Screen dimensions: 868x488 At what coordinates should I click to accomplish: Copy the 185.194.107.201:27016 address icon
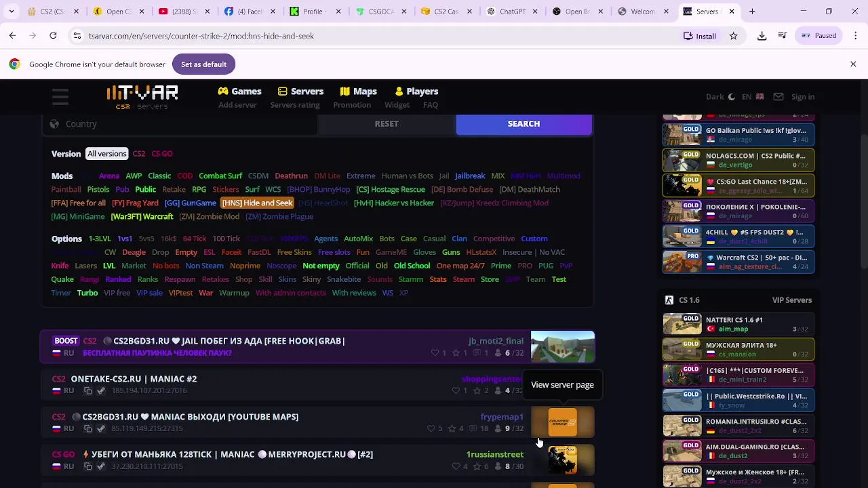click(x=87, y=391)
